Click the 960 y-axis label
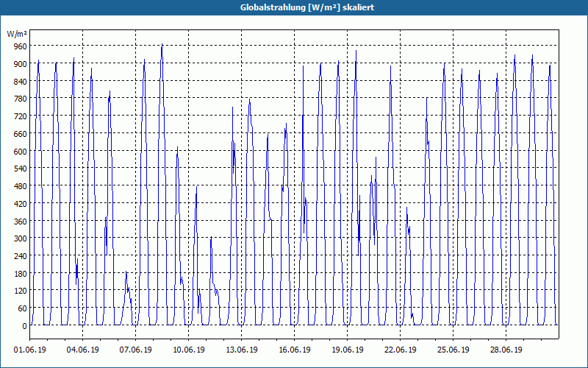This screenshot has height=368, width=588. coord(21,46)
